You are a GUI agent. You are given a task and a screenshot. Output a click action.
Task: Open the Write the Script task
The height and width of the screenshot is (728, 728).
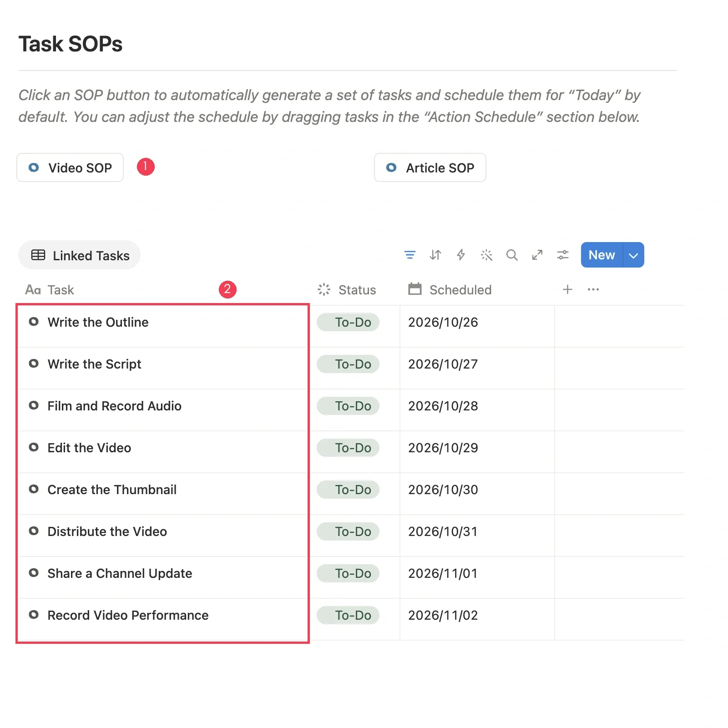pyautogui.click(x=94, y=364)
